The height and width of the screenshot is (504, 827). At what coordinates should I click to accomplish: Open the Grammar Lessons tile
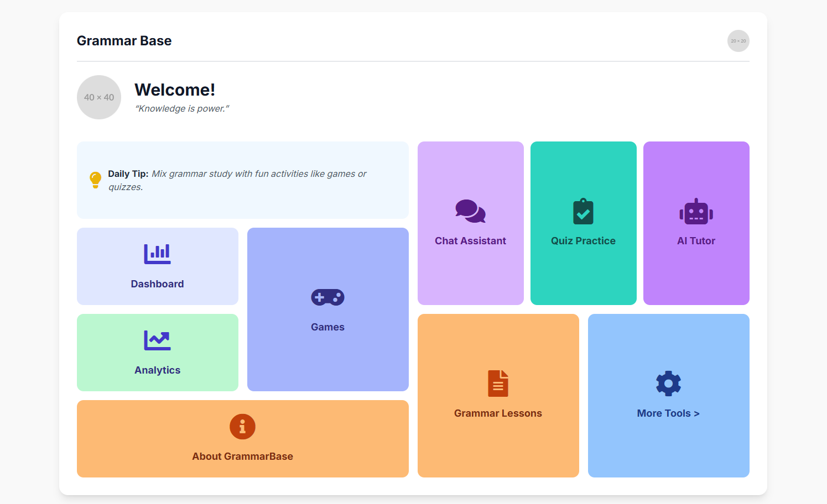coord(498,396)
